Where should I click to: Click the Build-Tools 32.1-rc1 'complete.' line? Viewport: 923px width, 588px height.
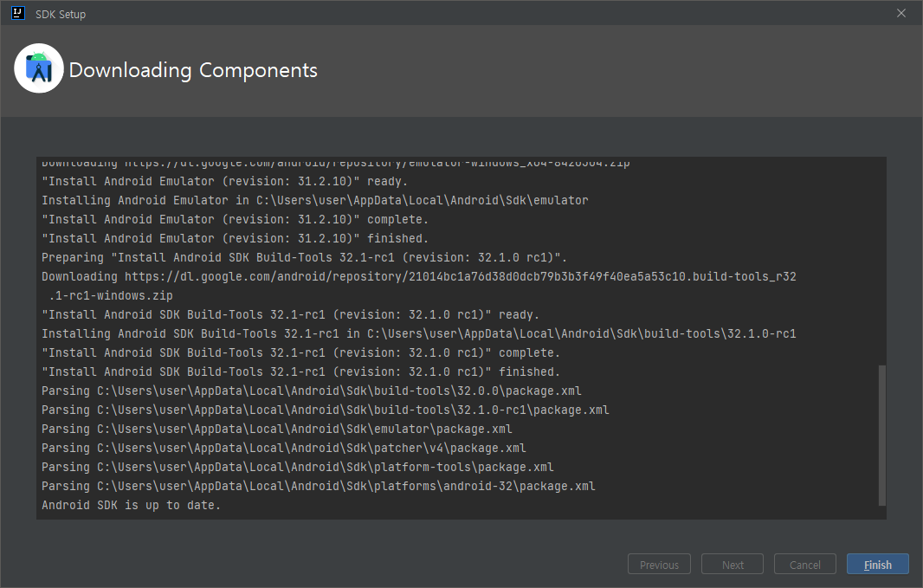point(300,352)
